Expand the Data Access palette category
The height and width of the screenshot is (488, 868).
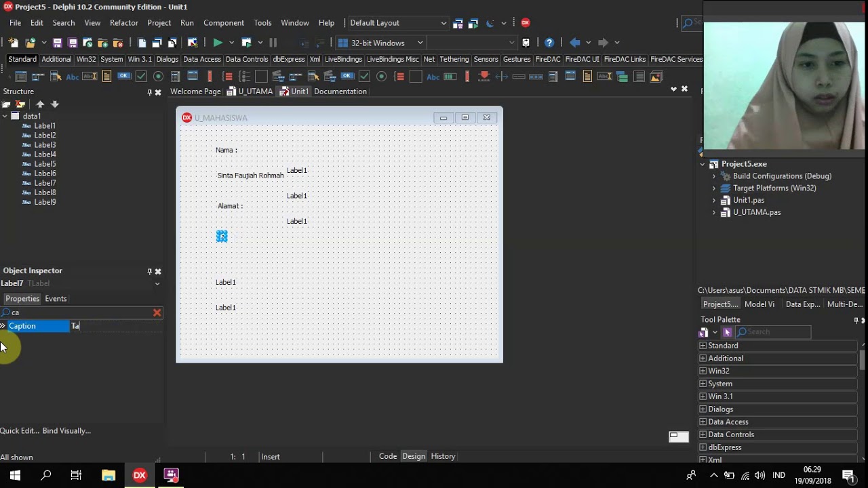[703, 422]
